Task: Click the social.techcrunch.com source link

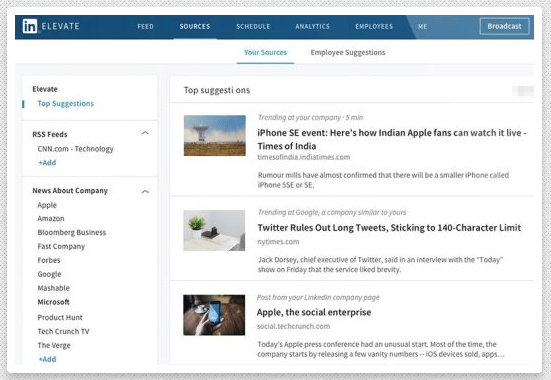Action: [293, 326]
